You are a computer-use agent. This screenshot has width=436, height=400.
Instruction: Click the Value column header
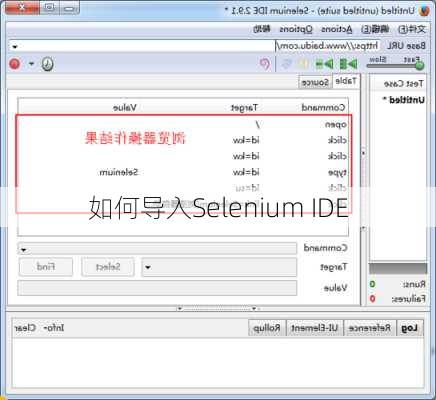pyautogui.click(x=125, y=107)
